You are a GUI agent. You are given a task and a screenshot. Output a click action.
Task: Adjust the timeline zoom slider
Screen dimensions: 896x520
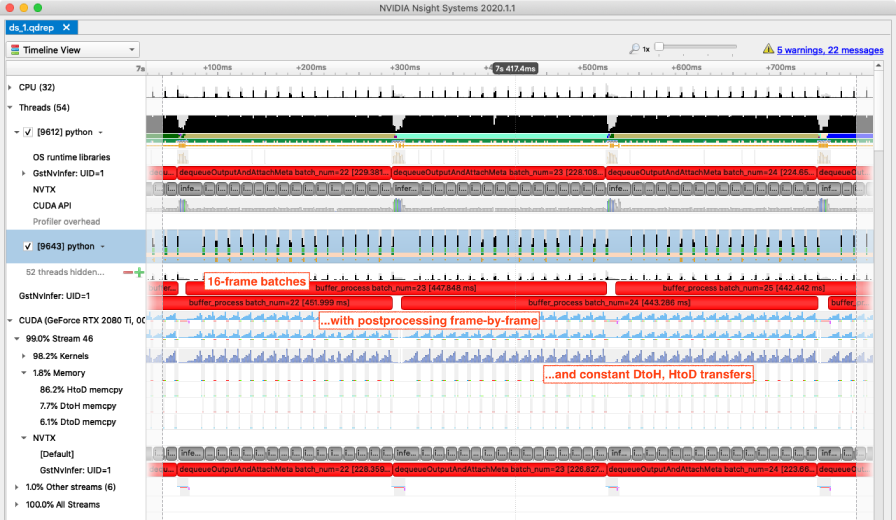point(659,47)
